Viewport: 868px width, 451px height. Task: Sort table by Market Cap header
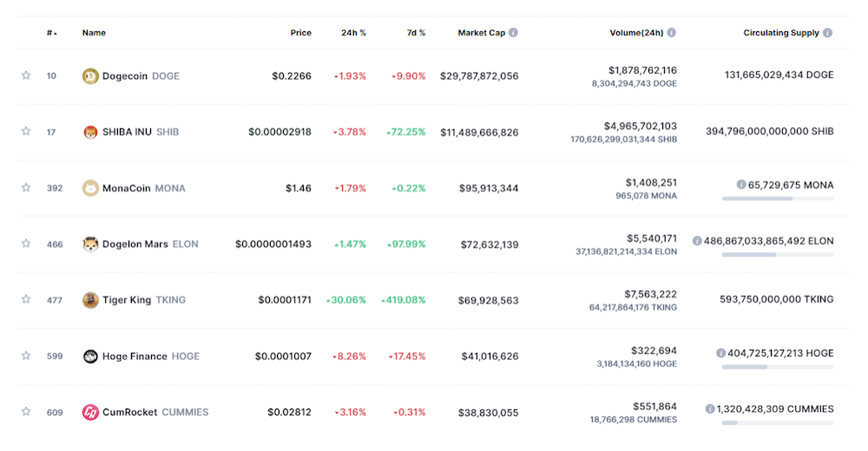click(x=482, y=33)
